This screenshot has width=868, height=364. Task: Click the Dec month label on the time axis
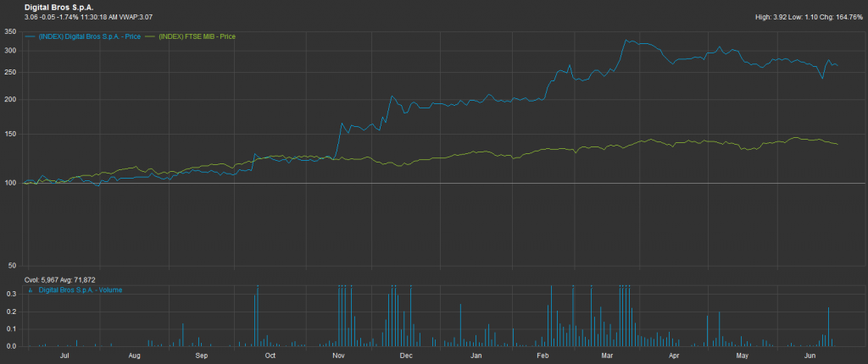point(406,356)
